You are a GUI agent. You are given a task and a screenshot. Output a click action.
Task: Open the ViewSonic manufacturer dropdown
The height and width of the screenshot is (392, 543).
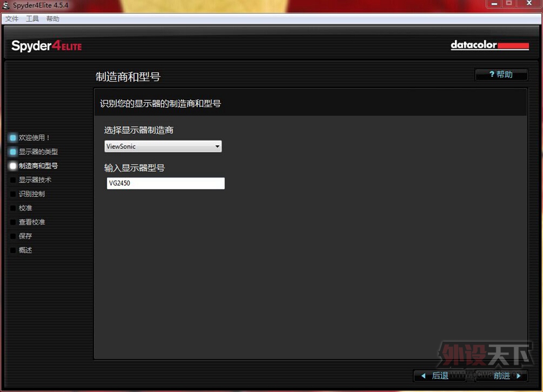coord(163,146)
